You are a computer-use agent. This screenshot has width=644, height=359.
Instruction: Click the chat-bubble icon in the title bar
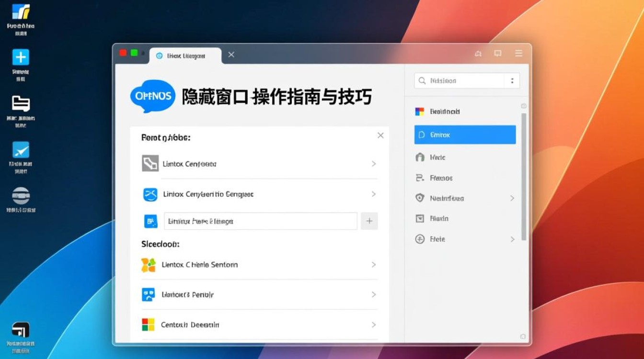pos(498,54)
